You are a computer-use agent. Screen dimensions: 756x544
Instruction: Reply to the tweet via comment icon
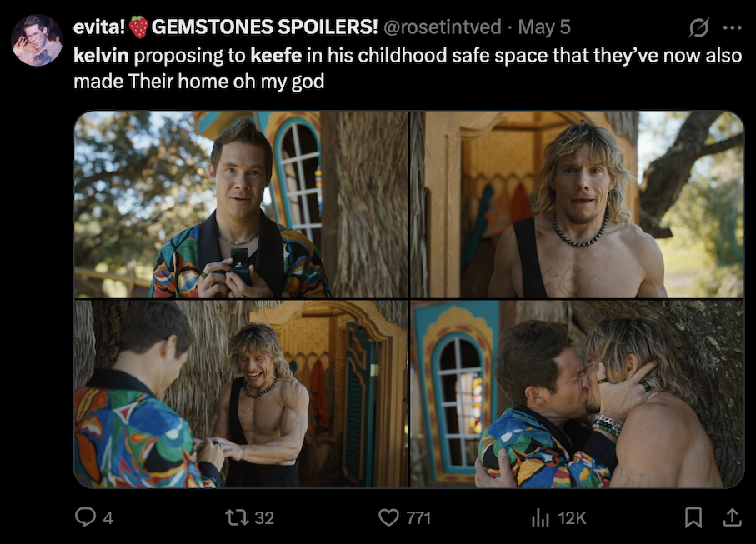click(x=86, y=517)
